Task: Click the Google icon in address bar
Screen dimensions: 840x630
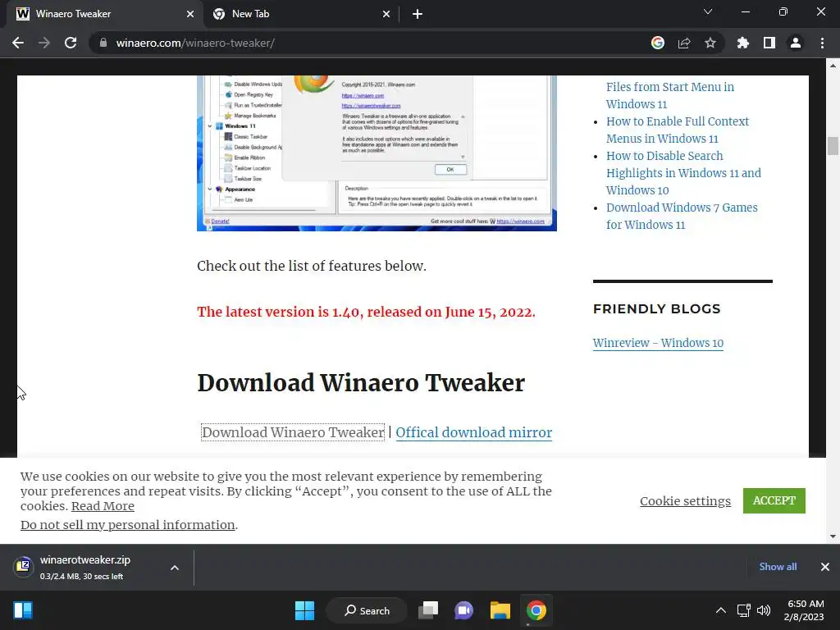Action: pos(658,43)
